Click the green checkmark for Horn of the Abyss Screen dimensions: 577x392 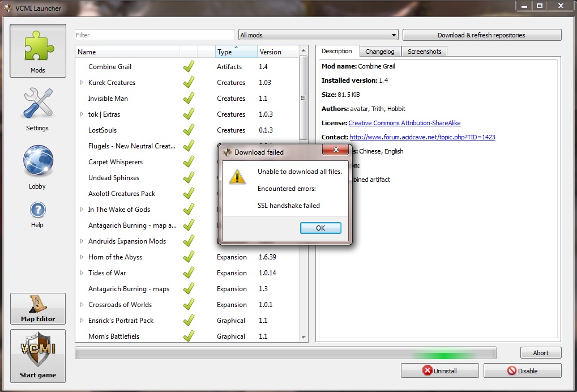click(x=189, y=257)
